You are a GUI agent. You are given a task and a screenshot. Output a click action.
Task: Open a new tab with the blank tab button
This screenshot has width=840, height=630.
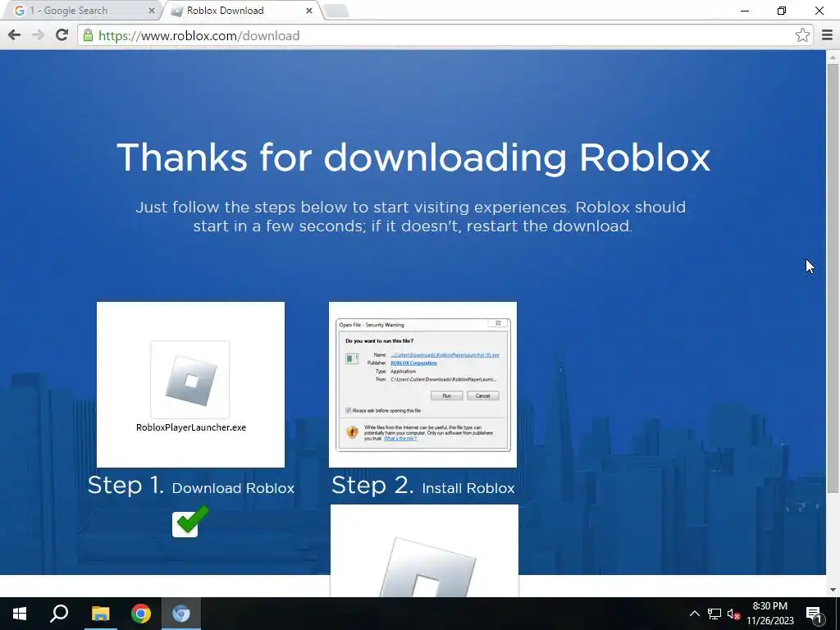coord(336,11)
